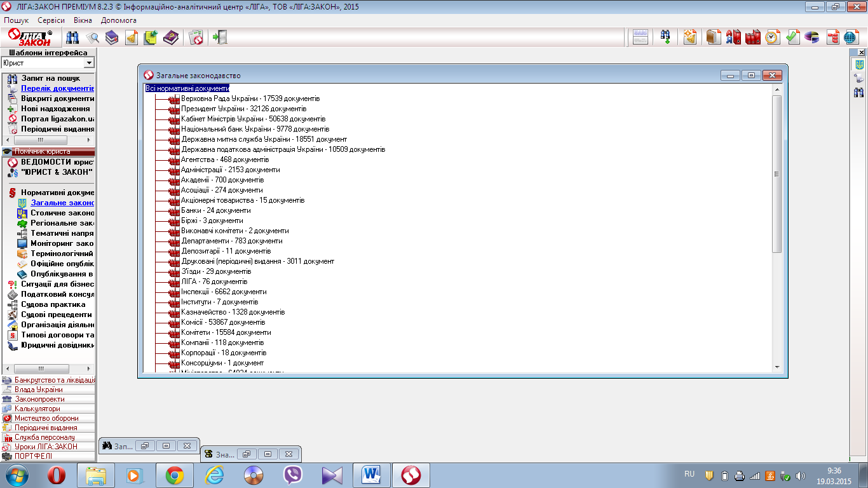Viewport: 868px width, 488px height.
Task: Open Opera from the Windows taskbar
Action: [x=57, y=475]
